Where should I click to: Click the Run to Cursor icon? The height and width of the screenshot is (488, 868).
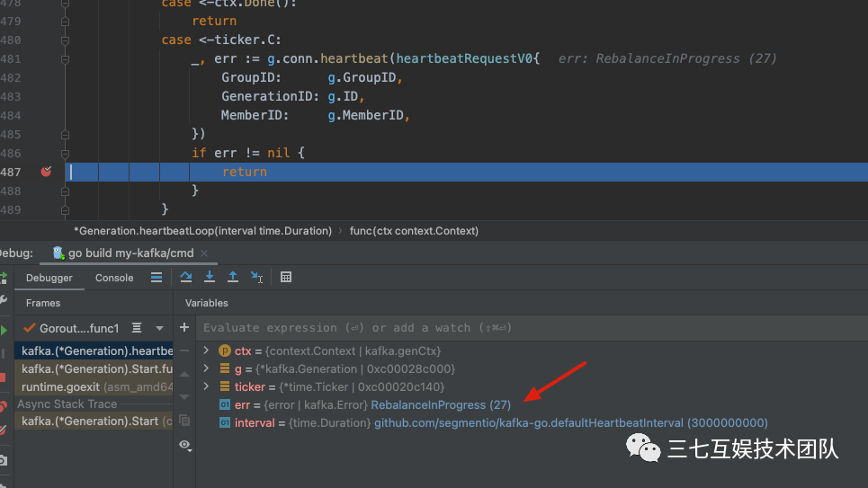pyautogui.click(x=256, y=277)
